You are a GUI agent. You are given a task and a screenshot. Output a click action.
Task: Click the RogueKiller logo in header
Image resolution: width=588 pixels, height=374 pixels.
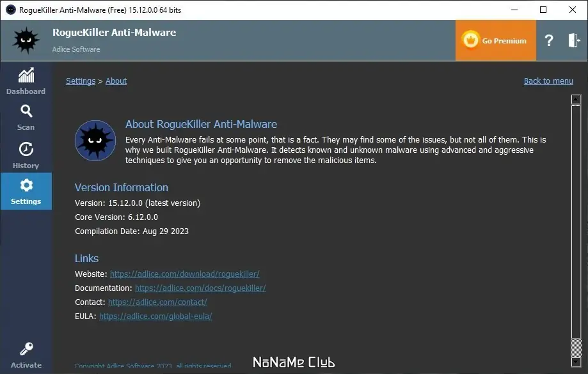26,40
